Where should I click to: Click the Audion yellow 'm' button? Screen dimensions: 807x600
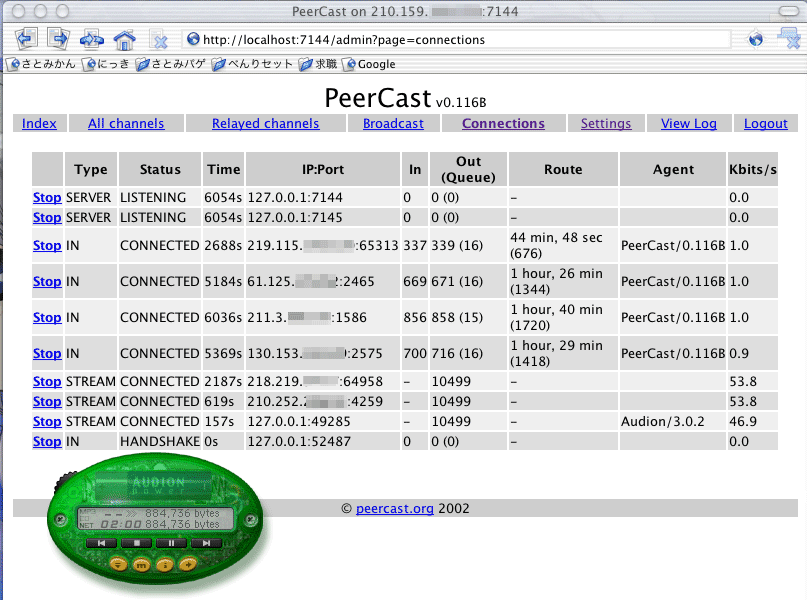[142, 566]
